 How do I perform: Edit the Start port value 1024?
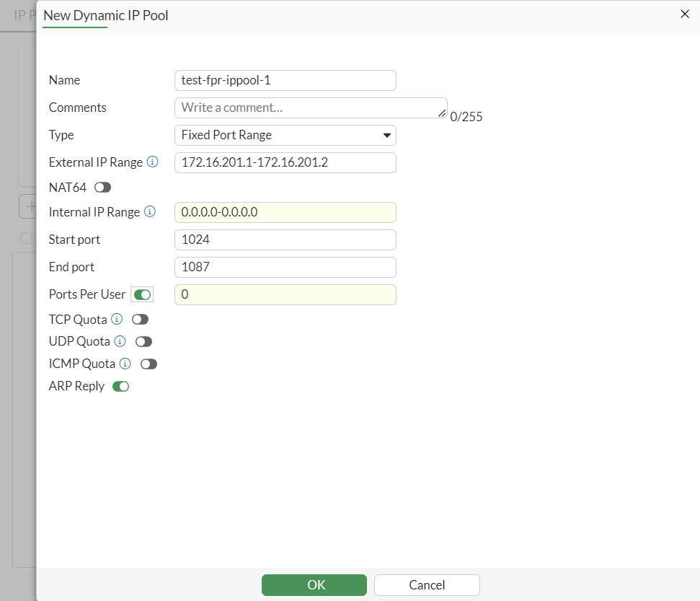285,239
